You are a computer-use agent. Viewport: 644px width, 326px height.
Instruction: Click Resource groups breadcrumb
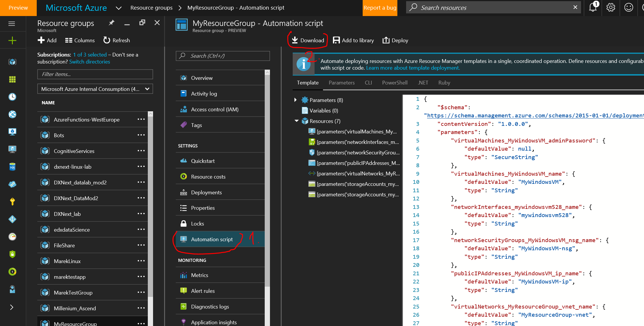click(x=151, y=8)
